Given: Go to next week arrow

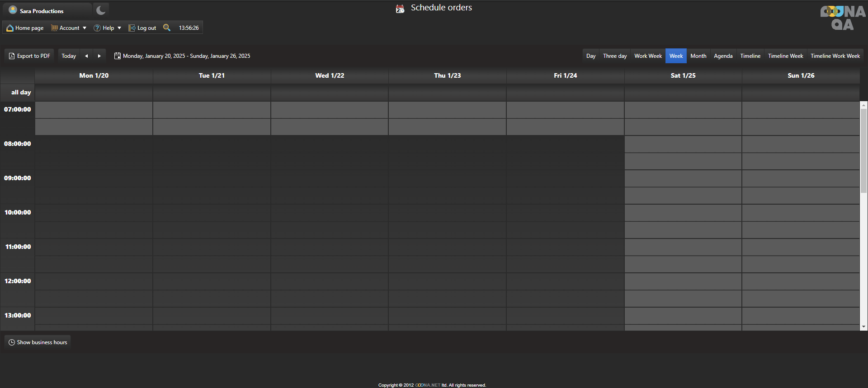Looking at the screenshot, I should [99, 56].
